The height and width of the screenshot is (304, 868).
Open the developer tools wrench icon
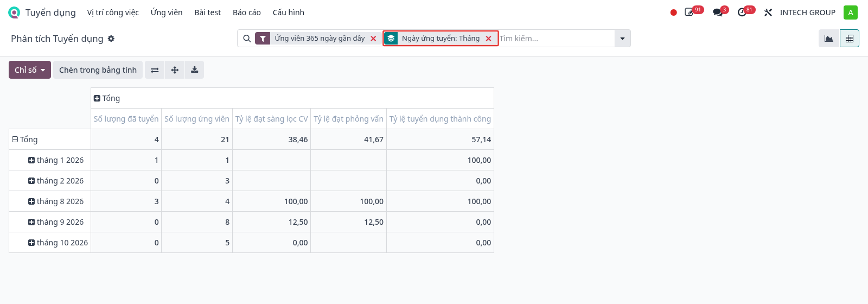click(768, 12)
